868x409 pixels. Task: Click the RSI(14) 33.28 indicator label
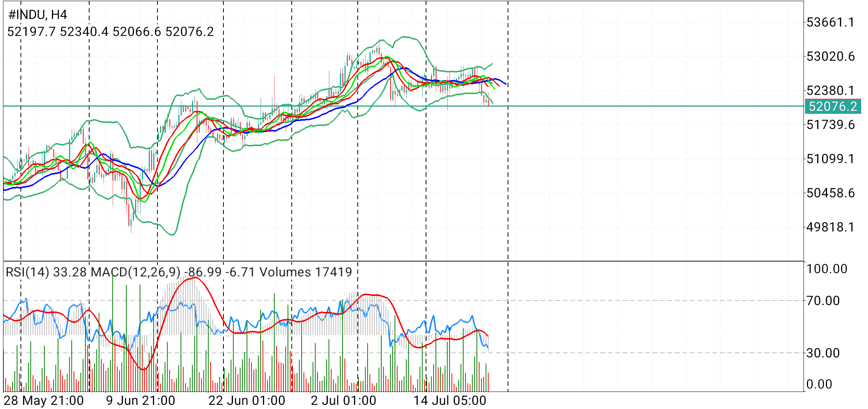[x=46, y=272]
